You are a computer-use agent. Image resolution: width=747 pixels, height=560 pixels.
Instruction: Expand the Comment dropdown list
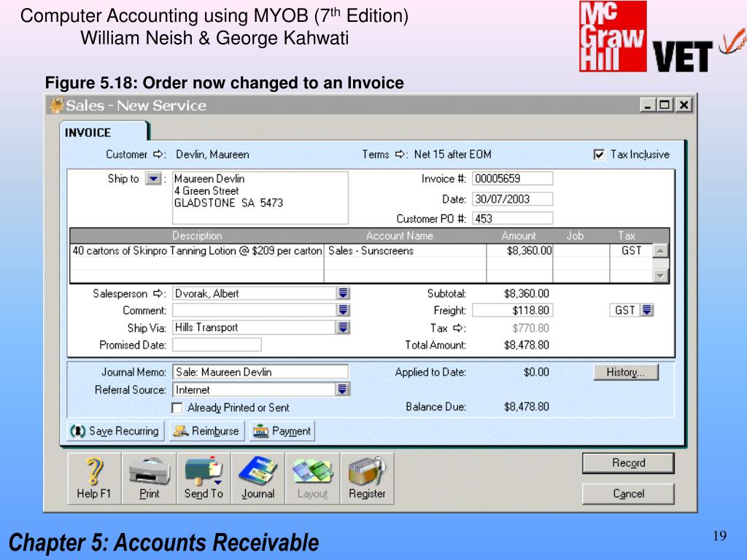tap(343, 311)
